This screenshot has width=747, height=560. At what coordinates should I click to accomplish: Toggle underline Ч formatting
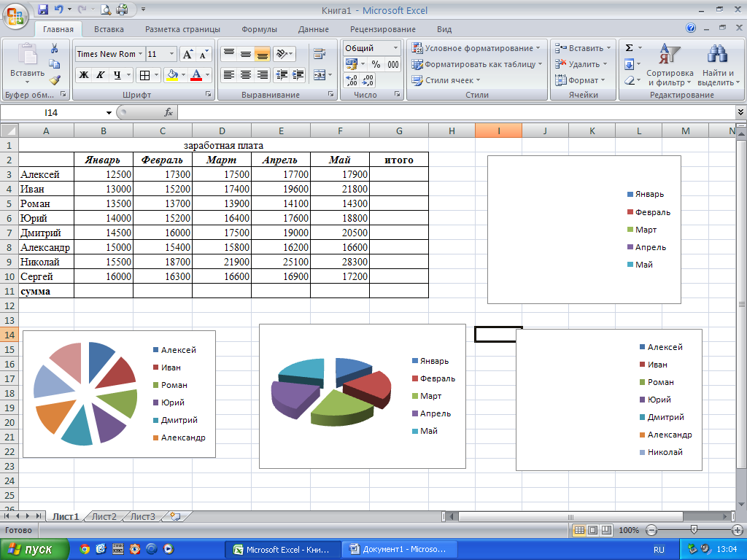(x=117, y=75)
